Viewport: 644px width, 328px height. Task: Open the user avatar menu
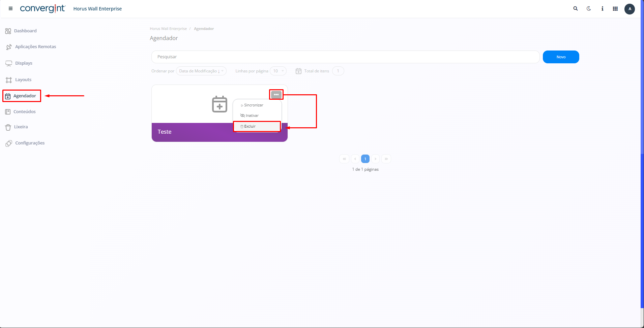(x=630, y=9)
